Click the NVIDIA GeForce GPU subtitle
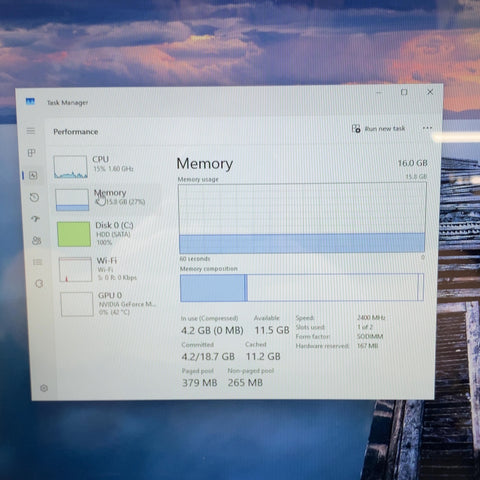 click(x=127, y=304)
